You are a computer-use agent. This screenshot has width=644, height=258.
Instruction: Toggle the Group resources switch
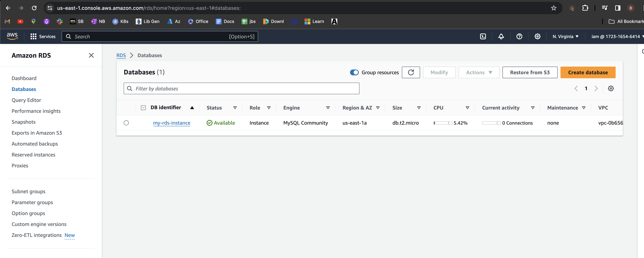(x=354, y=72)
